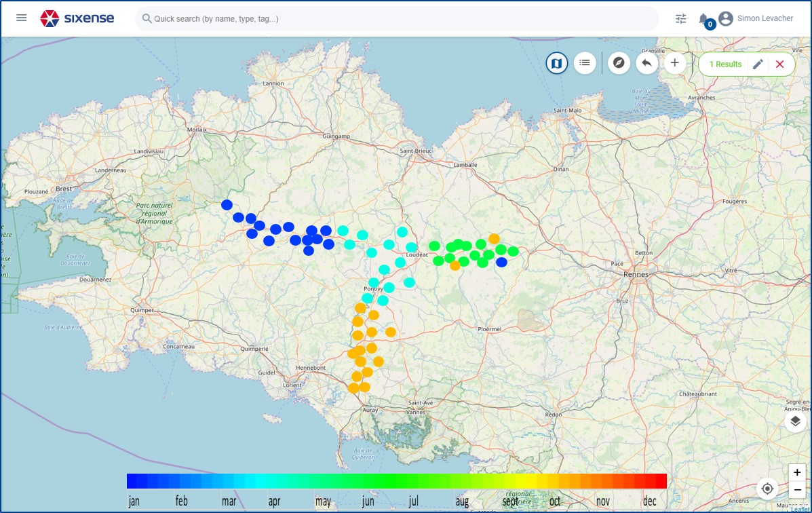Open the map layers selector
This screenshot has height=513, width=812.
tap(796, 421)
